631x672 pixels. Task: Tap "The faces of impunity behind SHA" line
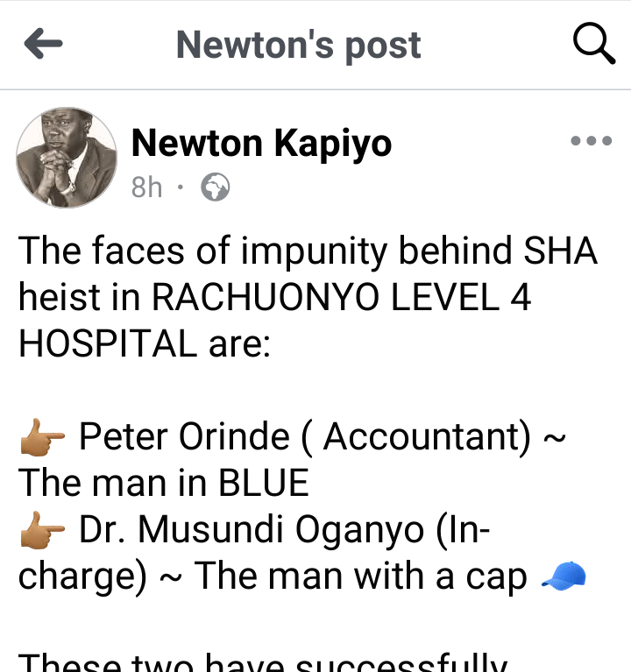[x=308, y=251]
